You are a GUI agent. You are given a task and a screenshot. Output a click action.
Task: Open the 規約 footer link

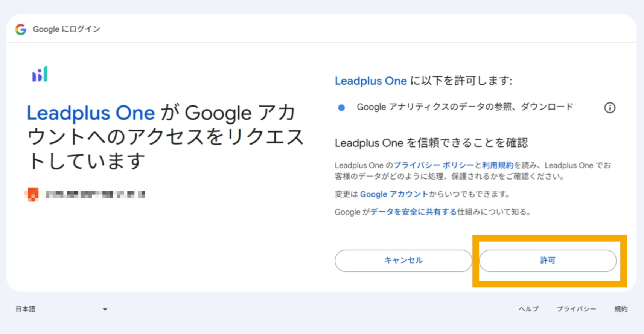[x=621, y=309]
